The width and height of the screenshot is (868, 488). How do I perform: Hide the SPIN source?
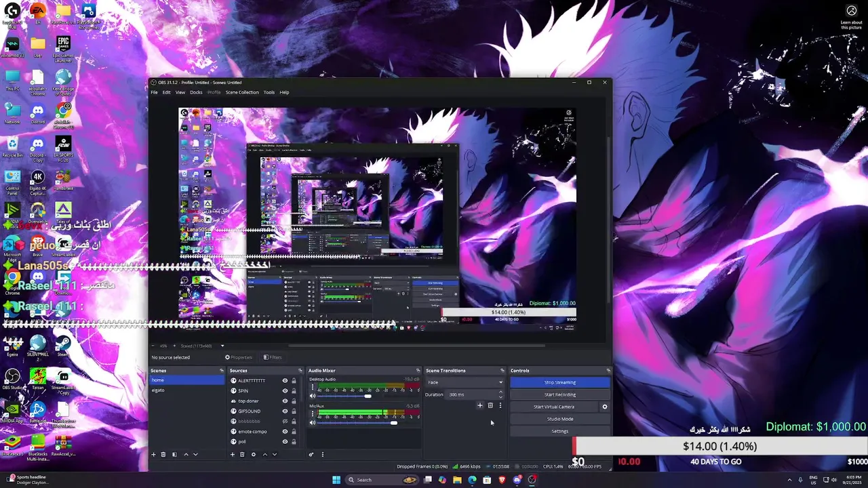[x=285, y=391]
